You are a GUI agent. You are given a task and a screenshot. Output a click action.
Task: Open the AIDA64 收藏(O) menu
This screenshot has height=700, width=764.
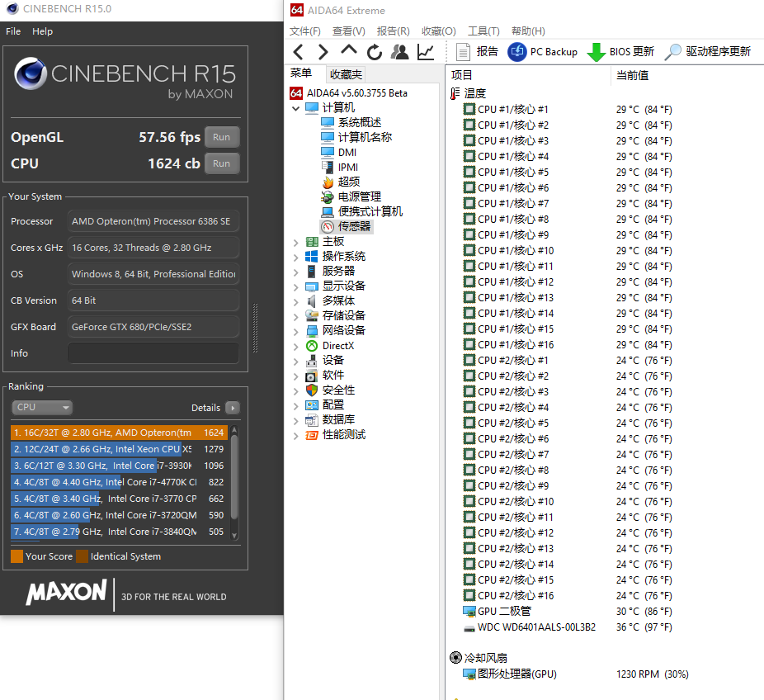(439, 31)
